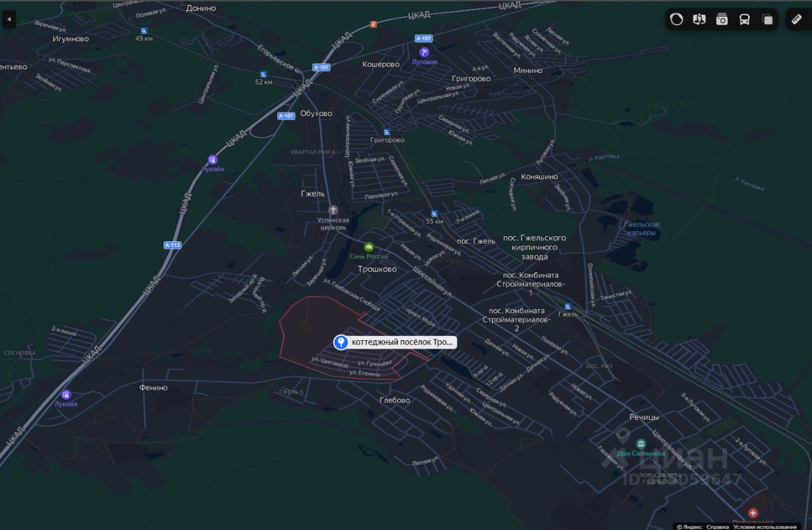Enable street panoramas view
Screen dimensions: 812x530
point(699,20)
